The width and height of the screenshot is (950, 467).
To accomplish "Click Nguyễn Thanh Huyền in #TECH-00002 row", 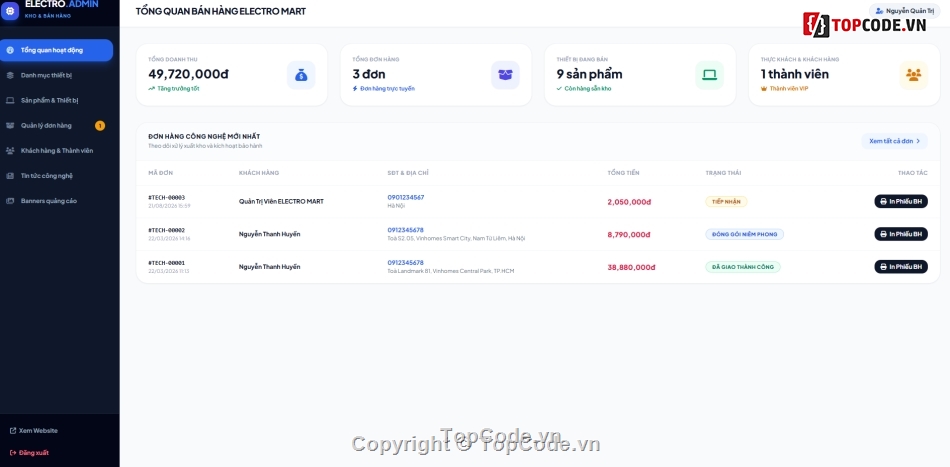I will tap(270, 234).
